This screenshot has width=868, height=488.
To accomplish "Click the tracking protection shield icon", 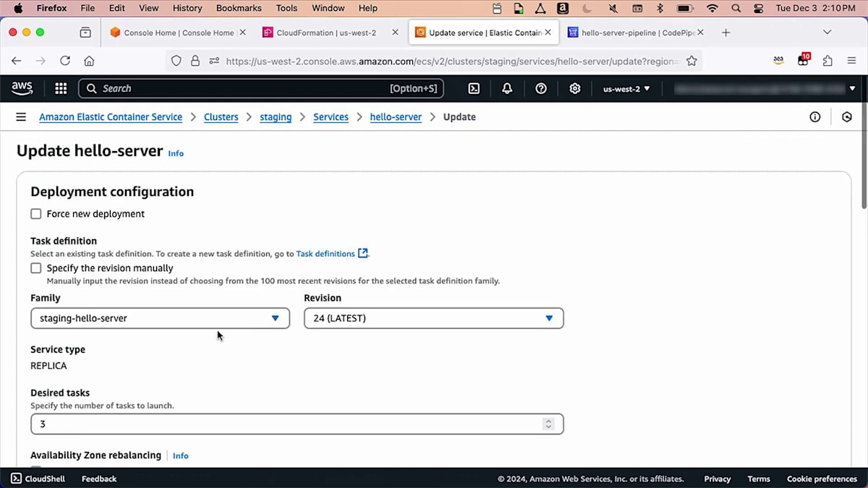I will (176, 61).
